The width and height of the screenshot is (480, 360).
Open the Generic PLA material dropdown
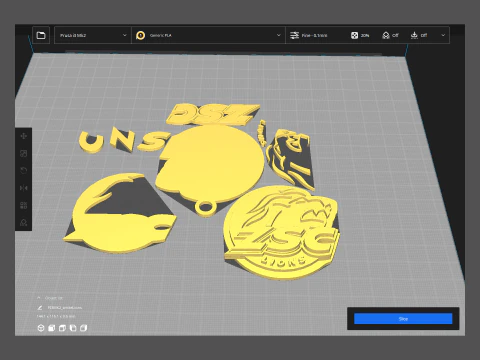click(x=209, y=35)
